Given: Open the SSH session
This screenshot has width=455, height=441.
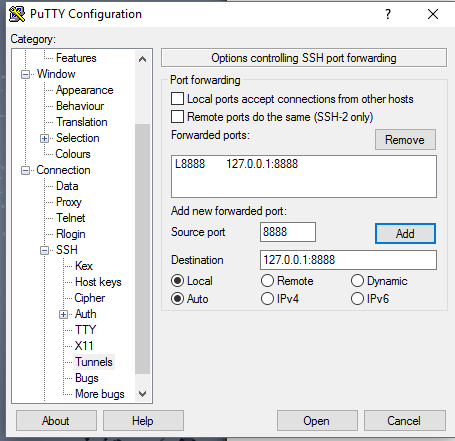Looking at the screenshot, I should tap(317, 421).
